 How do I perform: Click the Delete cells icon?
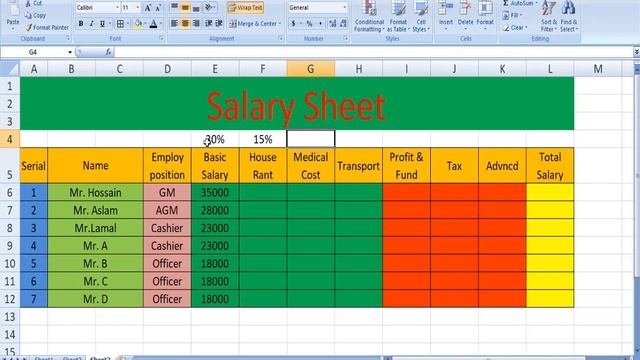pos(465,8)
